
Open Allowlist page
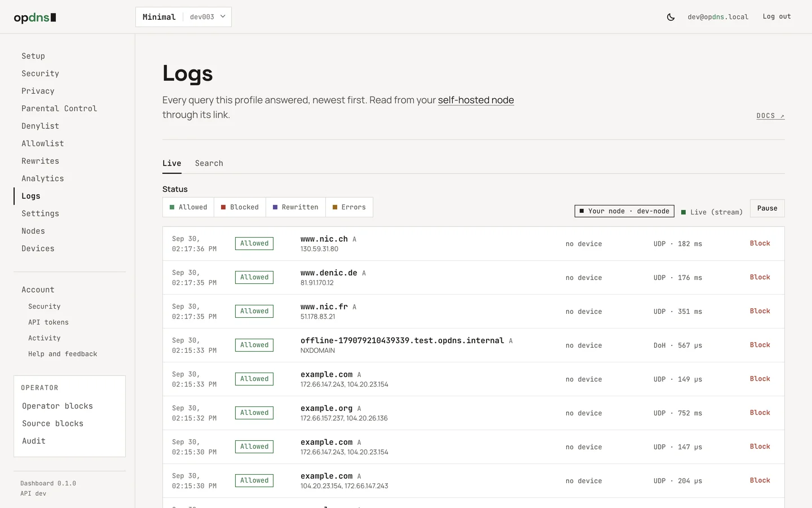[x=43, y=143]
